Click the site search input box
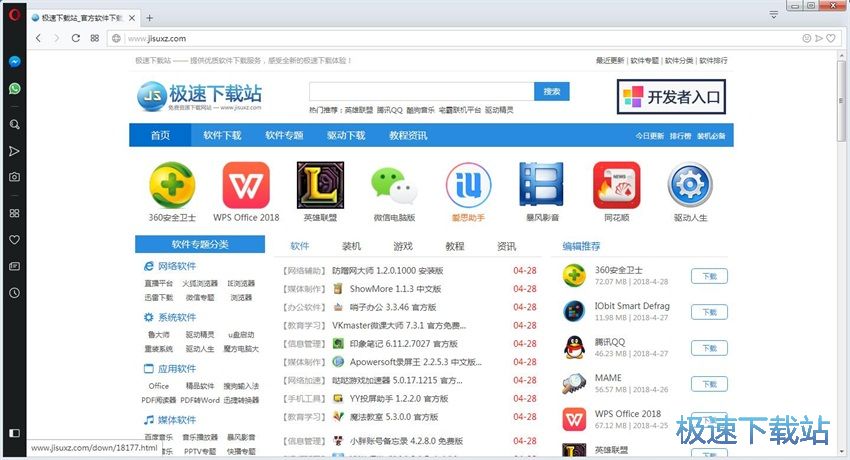Screen dimensions: 850x460 click(x=422, y=92)
